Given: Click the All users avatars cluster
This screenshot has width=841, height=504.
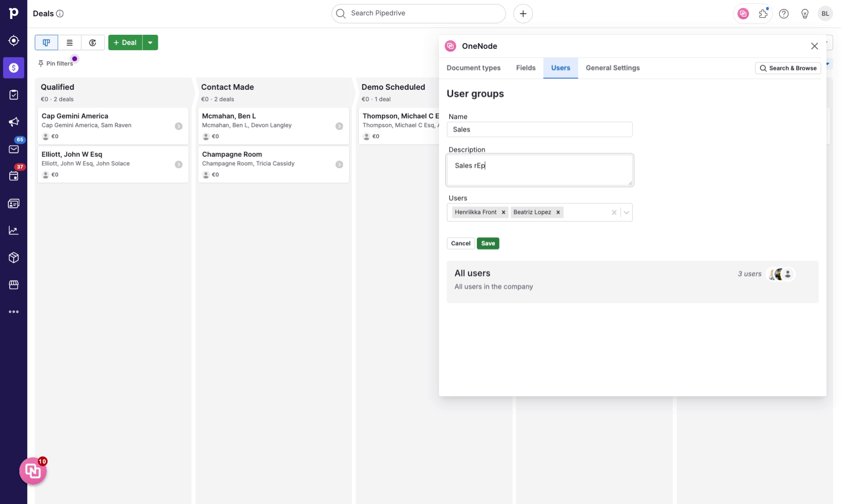Looking at the screenshot, I should pyautogui.click(x=781, y=274).
